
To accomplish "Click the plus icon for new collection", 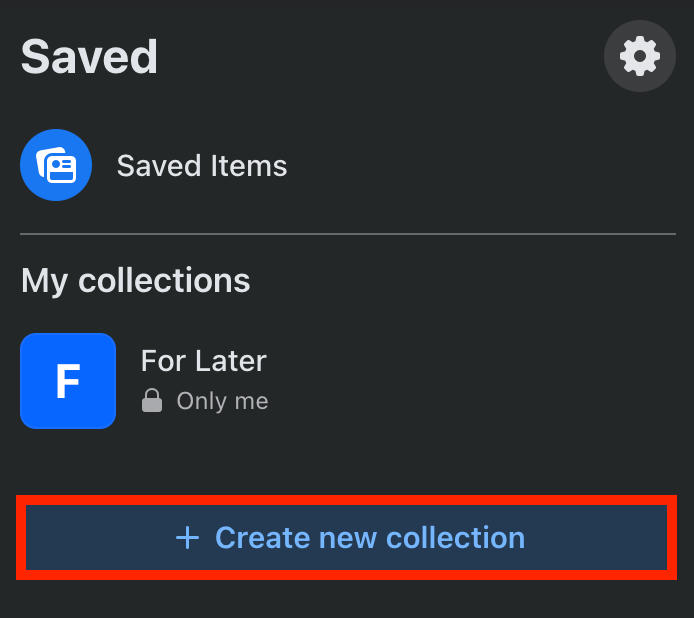I will 187,538.
